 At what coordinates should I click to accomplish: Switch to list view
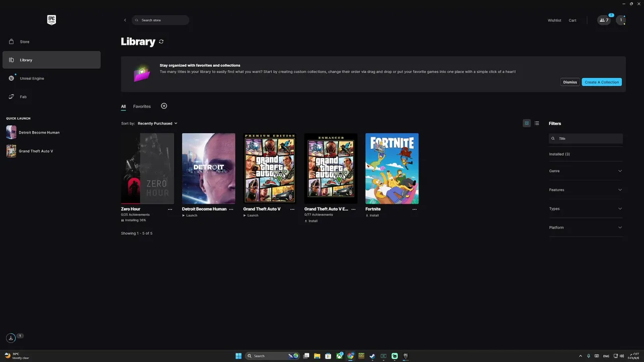pos(537,123)
